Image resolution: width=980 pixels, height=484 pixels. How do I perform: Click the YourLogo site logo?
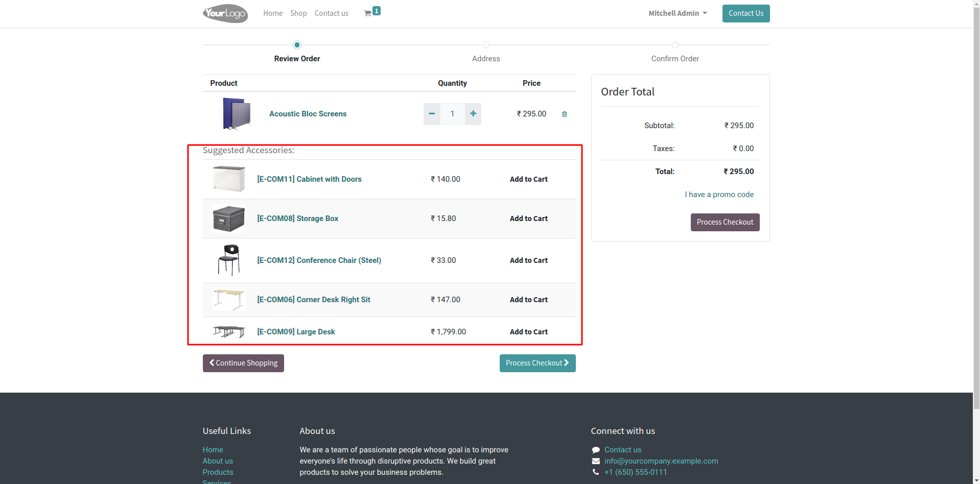[225, 13]
